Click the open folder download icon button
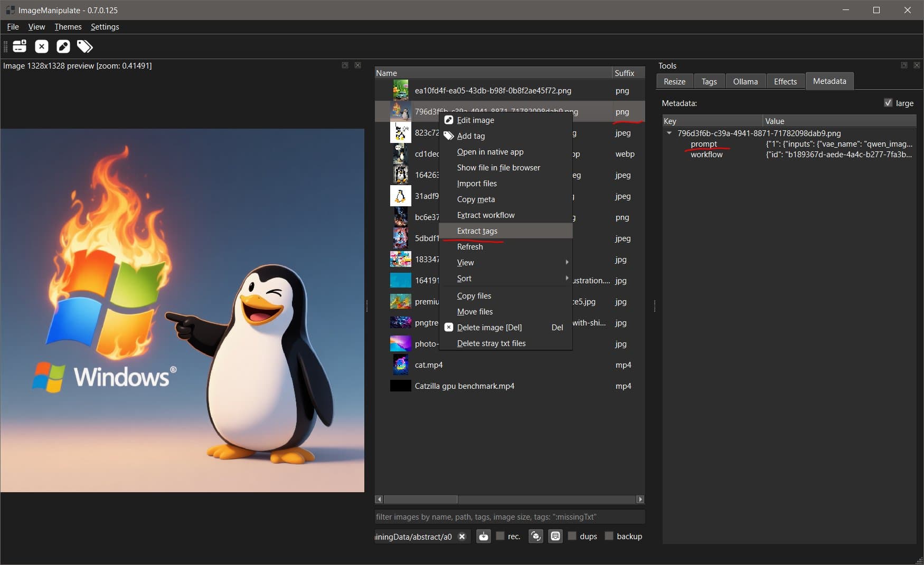The image size is (924, 565). point(484,537)
